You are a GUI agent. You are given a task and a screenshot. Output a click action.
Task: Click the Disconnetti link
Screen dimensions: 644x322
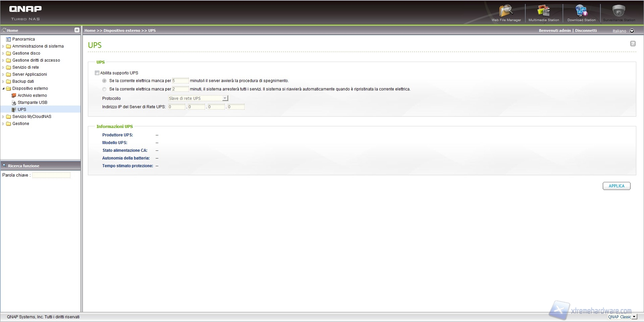(586, 30)
